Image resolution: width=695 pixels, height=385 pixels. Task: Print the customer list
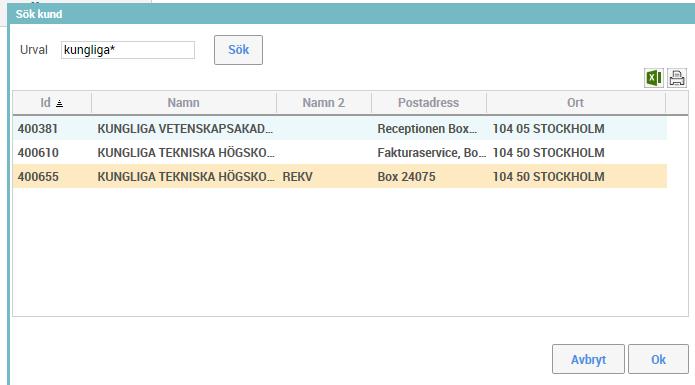coord(677,78)
